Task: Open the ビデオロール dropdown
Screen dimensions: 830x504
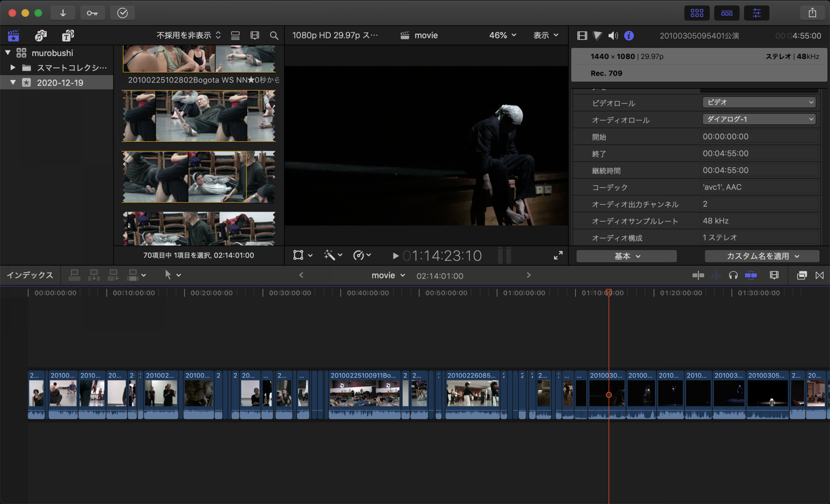Action: pyautogui.click(x=759, y=102)
